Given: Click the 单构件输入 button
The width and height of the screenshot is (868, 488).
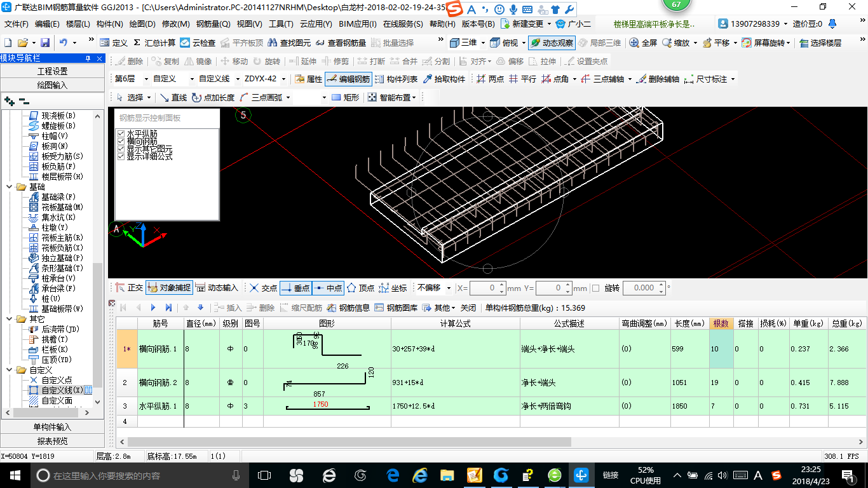Looking at the screenshot, I should pyautogui.click(x=52, y=427).
